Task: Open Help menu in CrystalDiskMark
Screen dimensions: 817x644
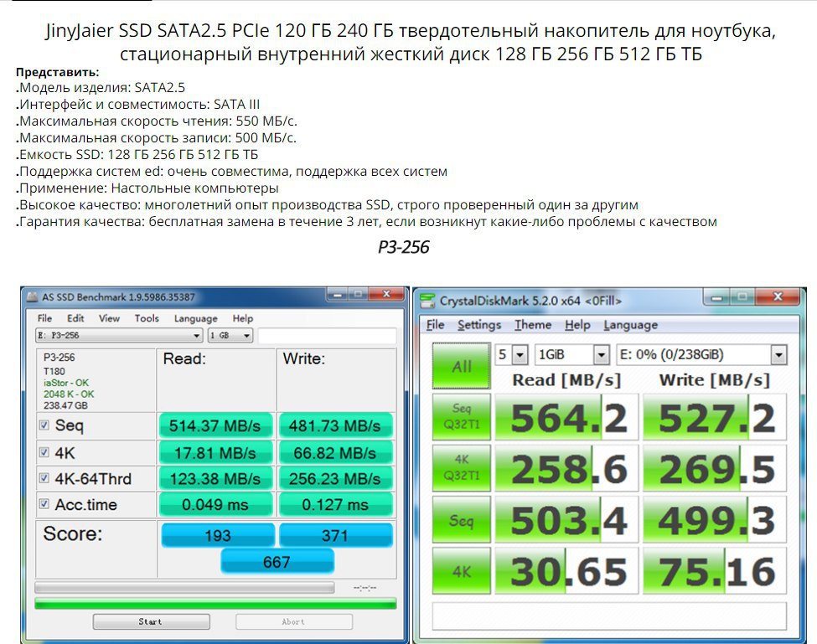Action: click(x=577, y=325)
